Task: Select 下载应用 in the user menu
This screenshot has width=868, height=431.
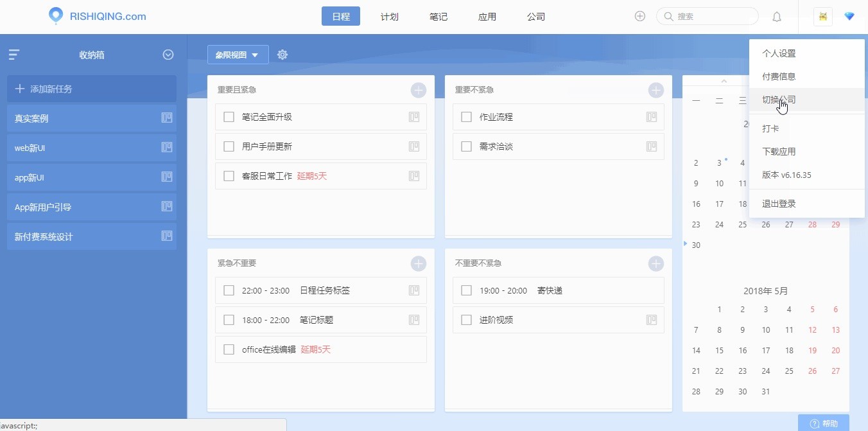Action: (807, 152)
